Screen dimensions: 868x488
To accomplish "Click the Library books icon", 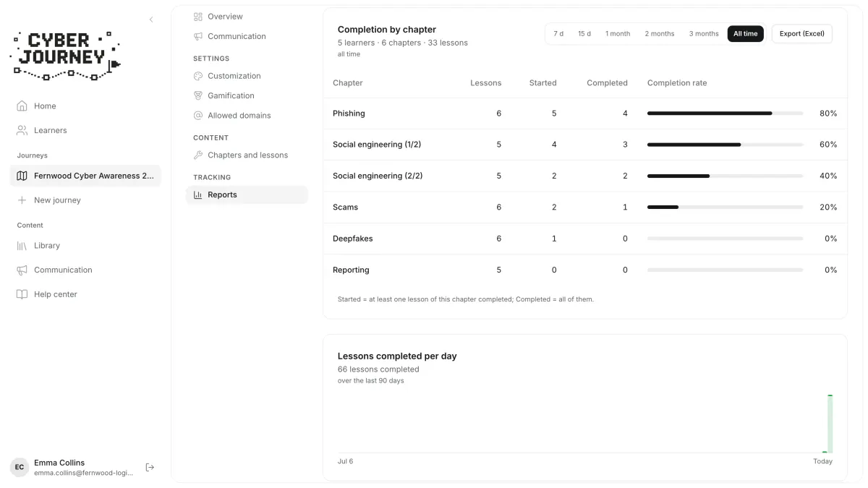I will [x=22, y=246].
